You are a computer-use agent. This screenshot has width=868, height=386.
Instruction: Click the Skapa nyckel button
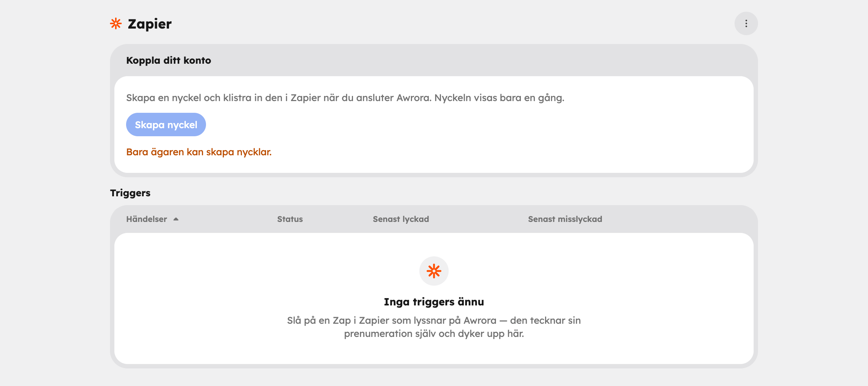tap(166, 125)
